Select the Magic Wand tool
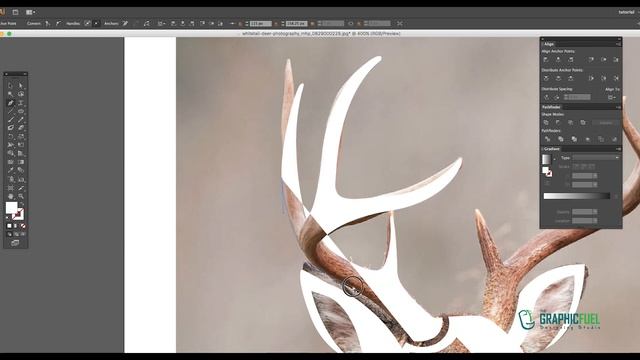Image resolution: width=640 pixels, height=360 pixels. tap(11, 94)
